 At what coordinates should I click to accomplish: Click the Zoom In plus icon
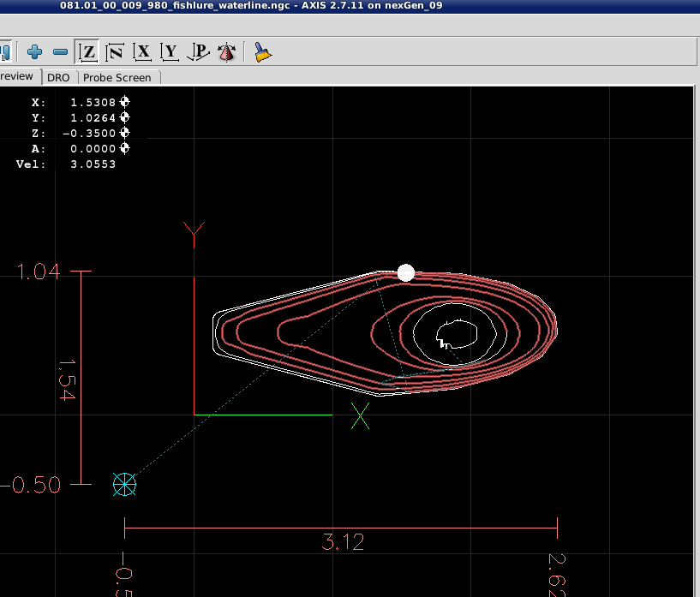(x=34, y=52)
